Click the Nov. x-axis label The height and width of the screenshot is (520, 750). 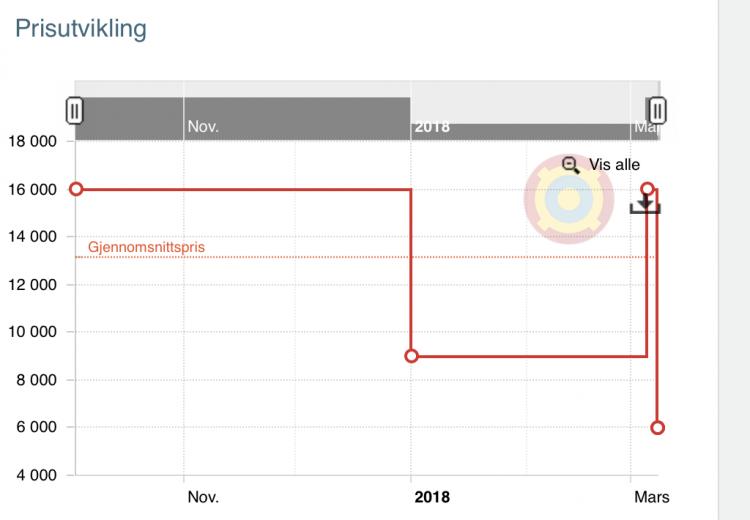(203, 497)
